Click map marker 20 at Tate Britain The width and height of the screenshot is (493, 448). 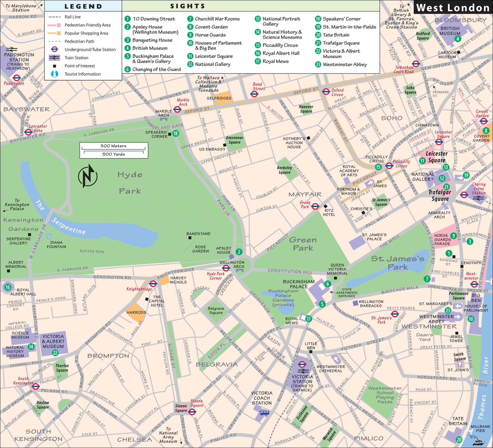[x=459, y=440]
